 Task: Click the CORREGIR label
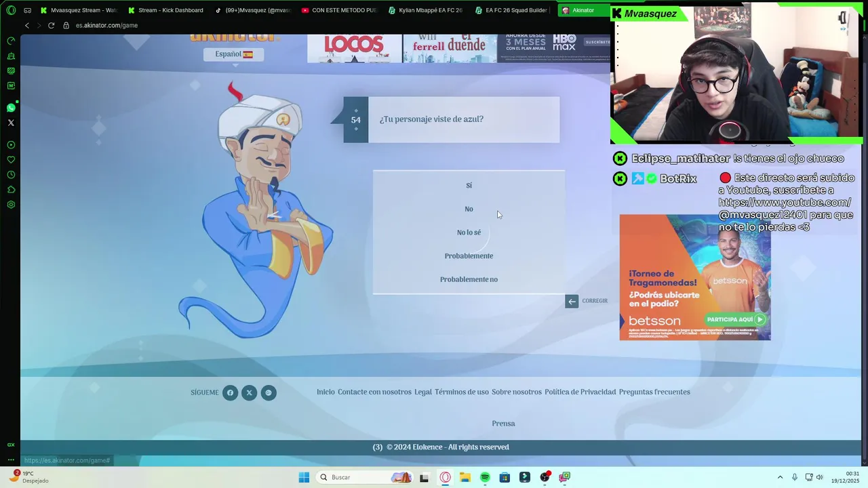click(x=595, y=301)
